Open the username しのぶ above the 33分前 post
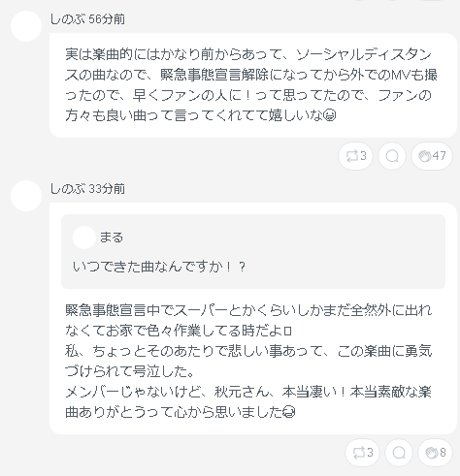460x476 pixels. (68, 189)
